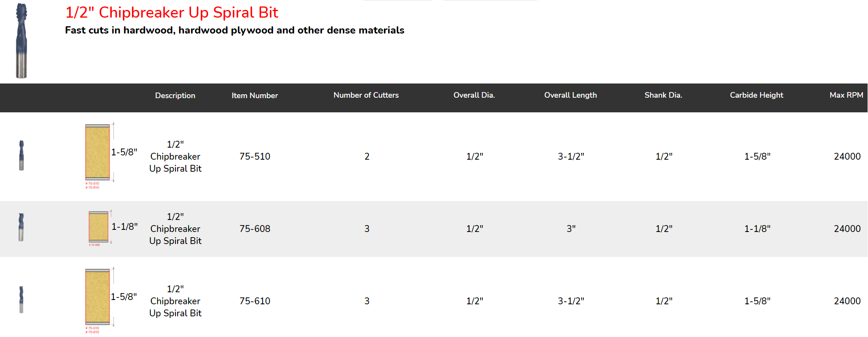The width and height of the screenshot is (868, 337).
Task: Select item number 75-608
Action: click(x=255, y=229)
